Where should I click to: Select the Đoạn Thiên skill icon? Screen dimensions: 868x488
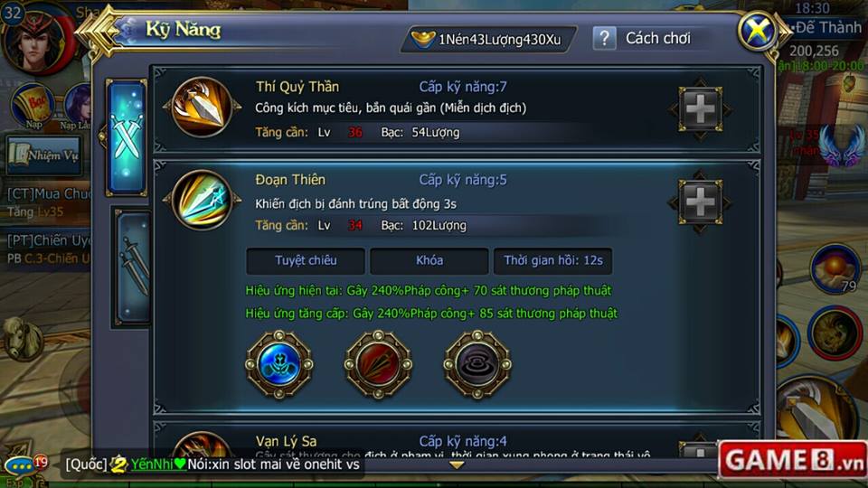tap(202, 201)
